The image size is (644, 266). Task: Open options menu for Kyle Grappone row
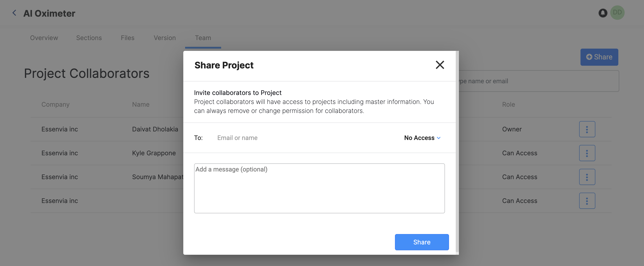[587, 153]
